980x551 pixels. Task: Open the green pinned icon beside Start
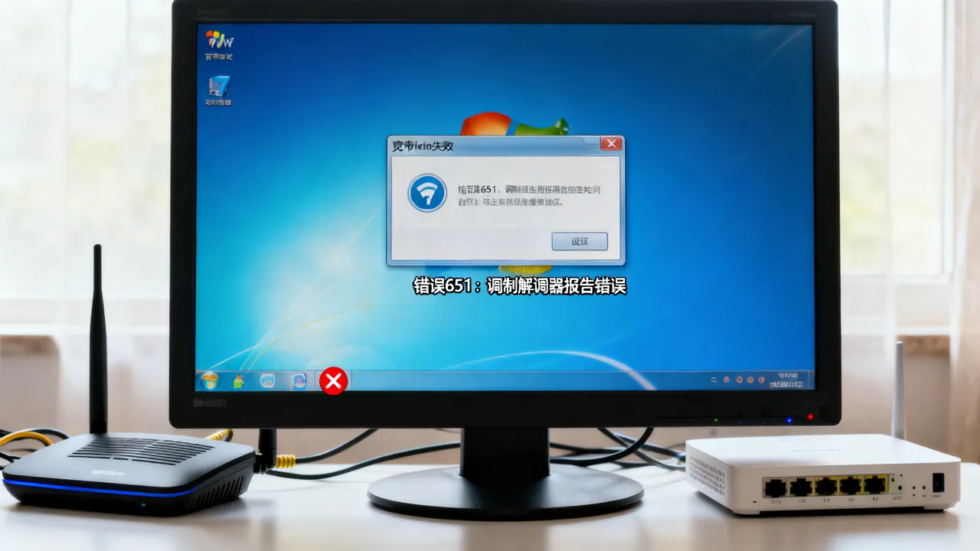238,380
